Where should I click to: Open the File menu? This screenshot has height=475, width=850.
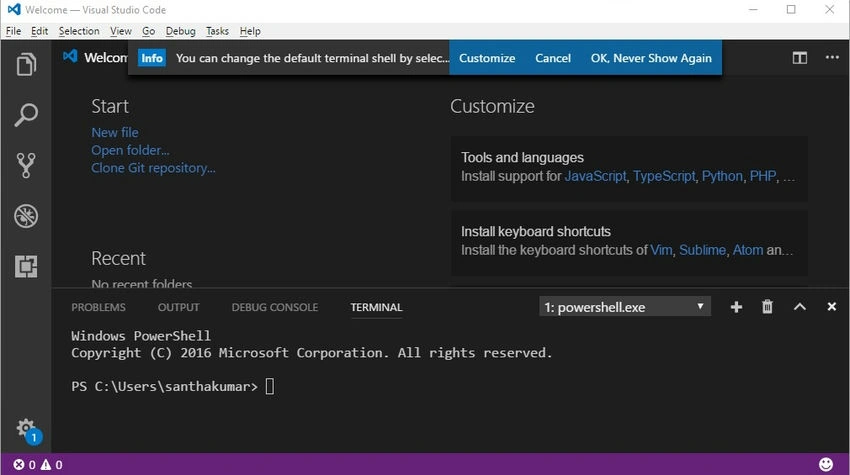14,31
